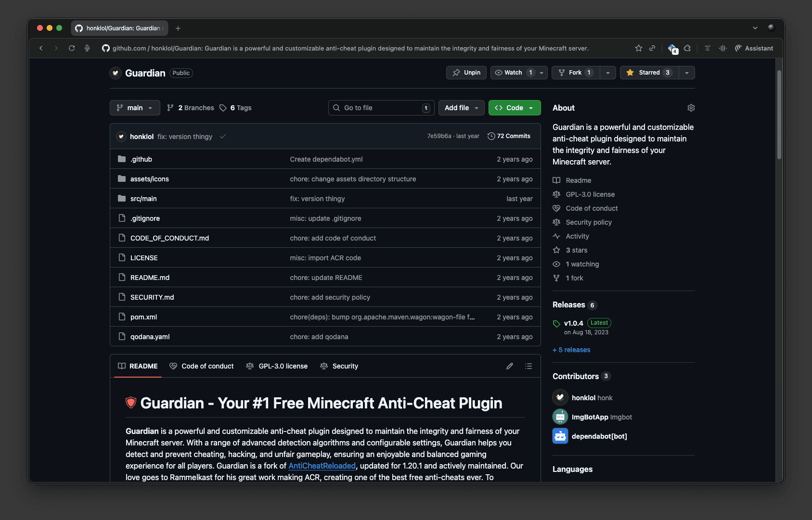Focus the Go to file search field

[381, 108]
